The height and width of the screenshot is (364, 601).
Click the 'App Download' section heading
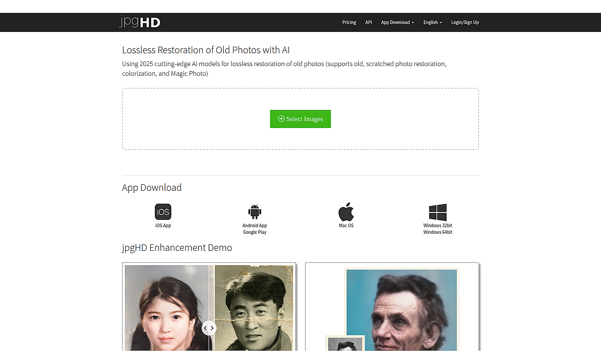coord(152,188)
